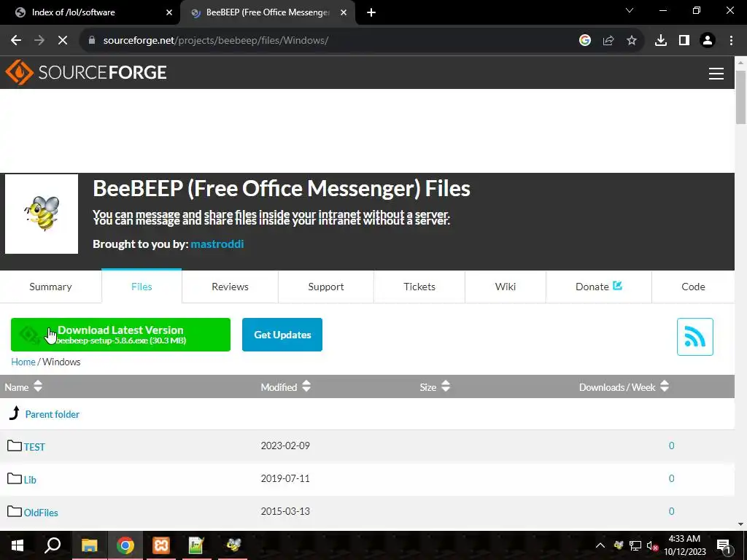747x560 pixels.
Task: Open the Code tab
Action: [x=693, y=287]
